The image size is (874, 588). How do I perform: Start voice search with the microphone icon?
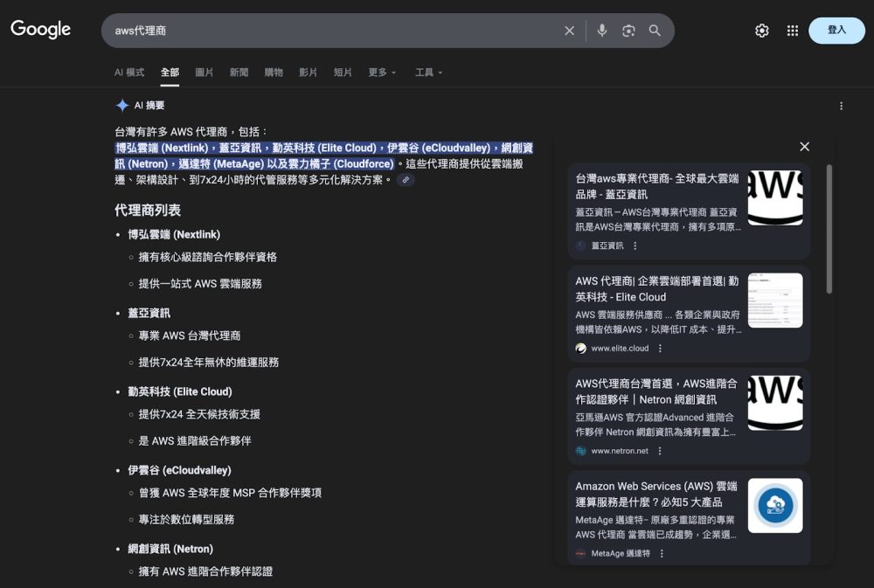click(x=601, y=30)
